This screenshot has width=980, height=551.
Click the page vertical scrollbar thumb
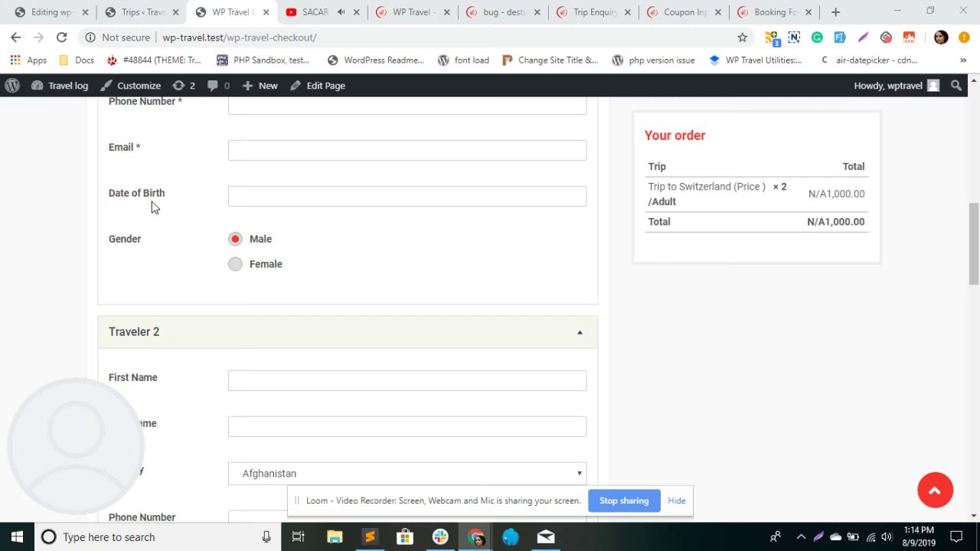[x=974, y=244]
